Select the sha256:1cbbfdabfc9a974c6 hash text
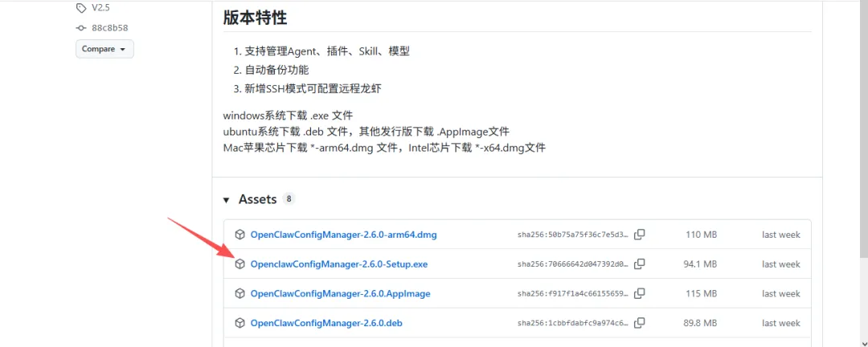868x347 pixels. click(573, 323)
